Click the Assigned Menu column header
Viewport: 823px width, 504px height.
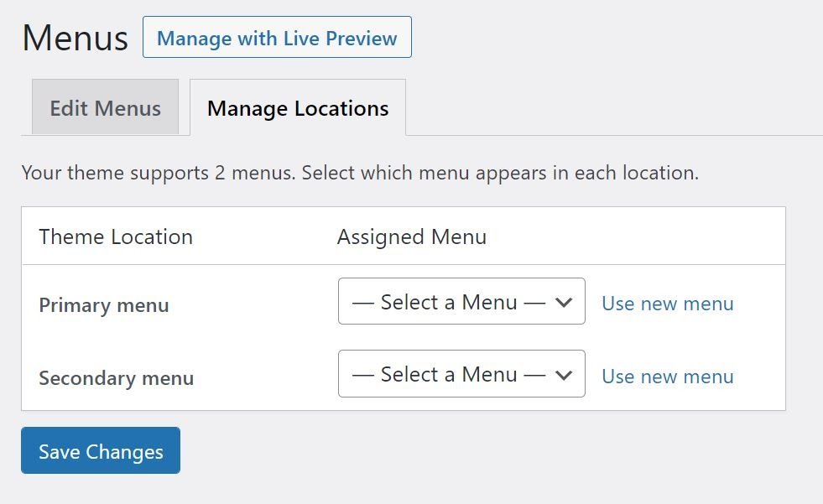411,236
